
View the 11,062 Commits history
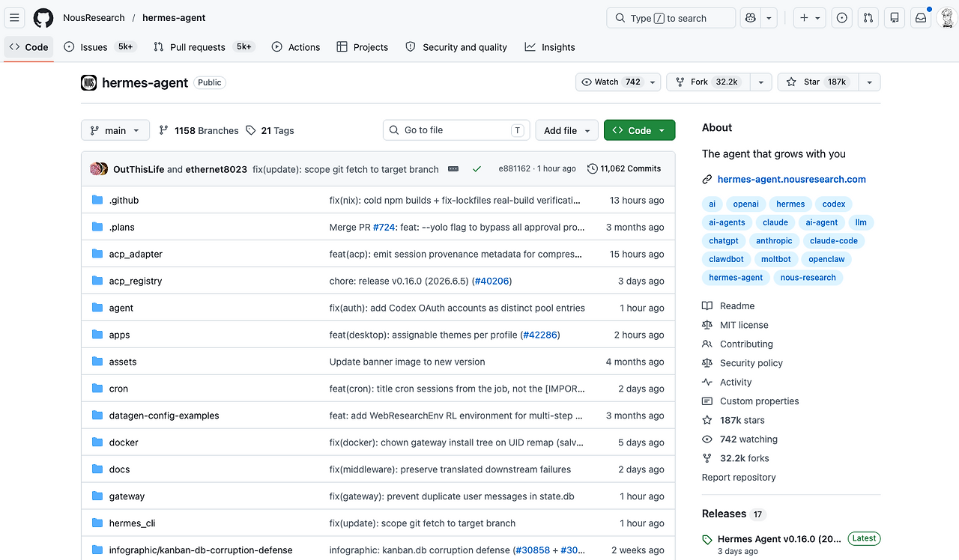click(x=624, y=169)
